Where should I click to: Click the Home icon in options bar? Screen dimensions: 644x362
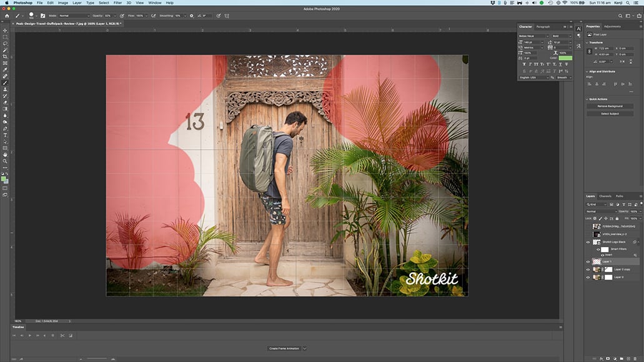click(x=6, y=15)
